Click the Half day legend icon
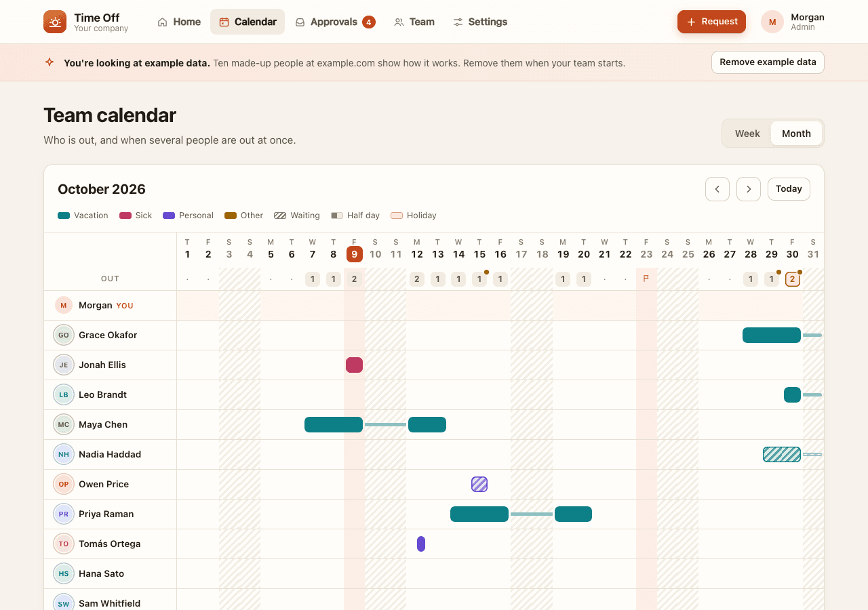868x610 pixels. (x=337, y=216)
